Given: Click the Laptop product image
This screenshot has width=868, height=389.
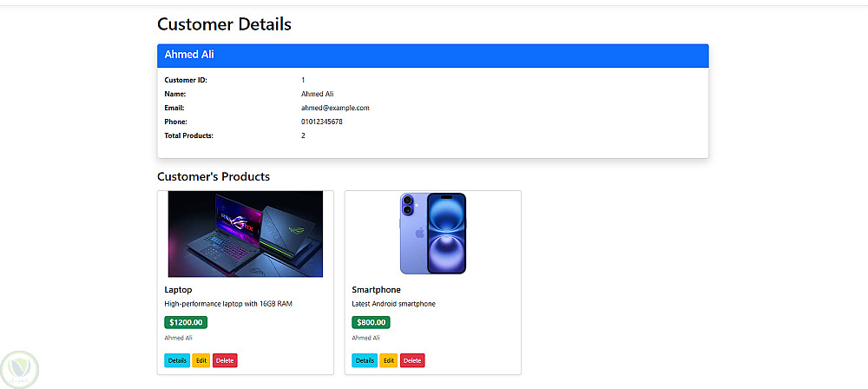Looking at the screenshot, I should [x=246, y=234].
